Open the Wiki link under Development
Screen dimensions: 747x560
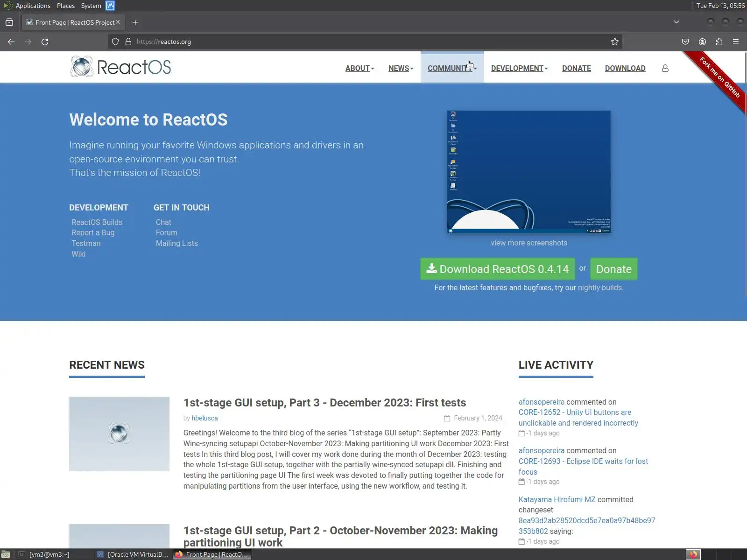pos(78,254)
